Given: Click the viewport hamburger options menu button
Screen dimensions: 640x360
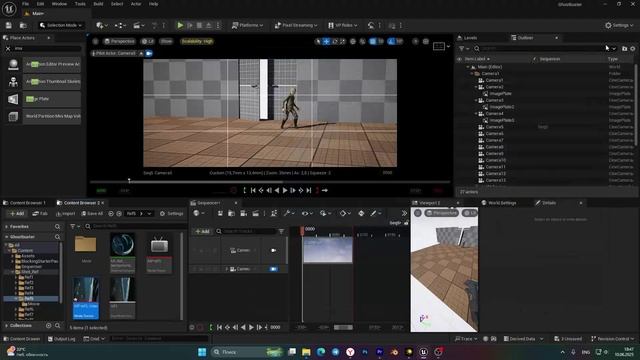Looking at the screenshot, I should pyautogui.click(x=95, y=41).
